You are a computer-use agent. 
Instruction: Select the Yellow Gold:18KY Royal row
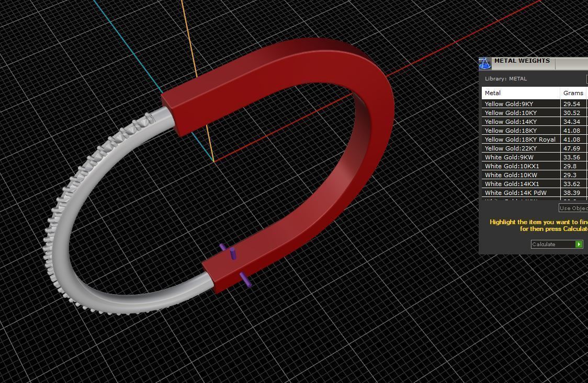click(x=535, y=140)
